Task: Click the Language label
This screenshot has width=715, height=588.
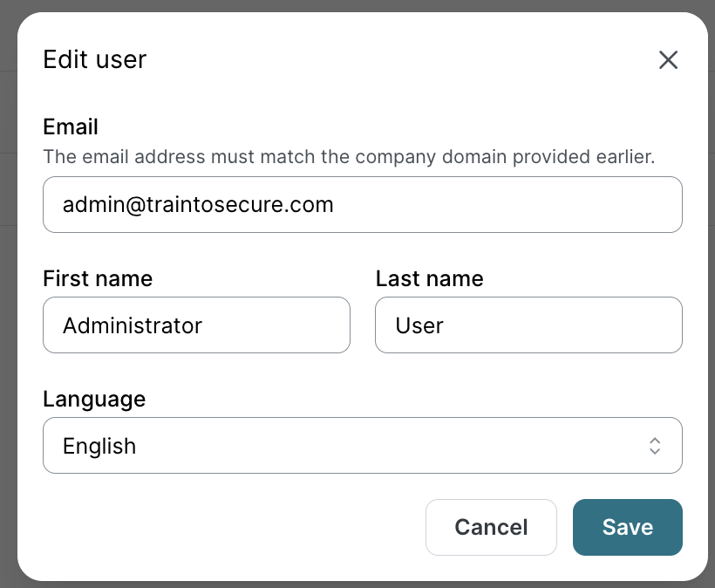Action: [x=94, y=399]
